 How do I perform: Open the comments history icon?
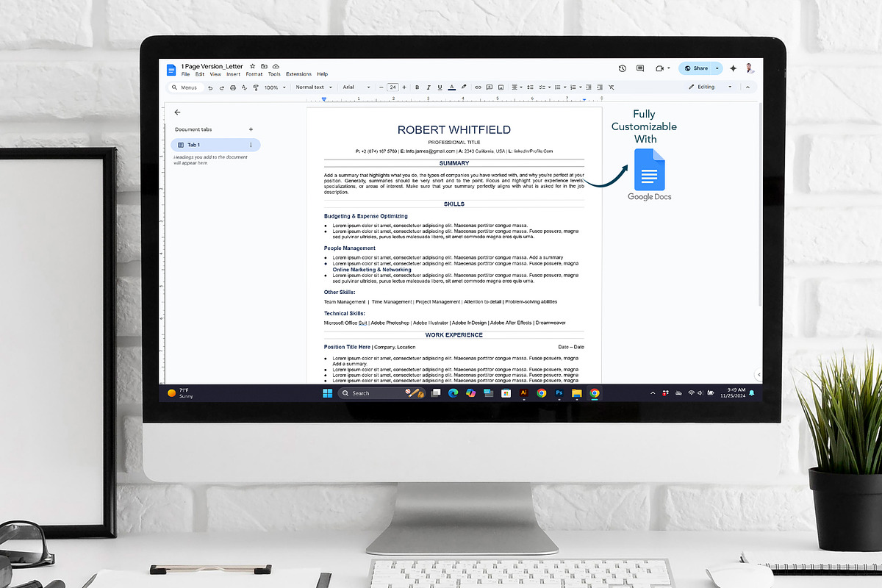click(x=640, y=68)
